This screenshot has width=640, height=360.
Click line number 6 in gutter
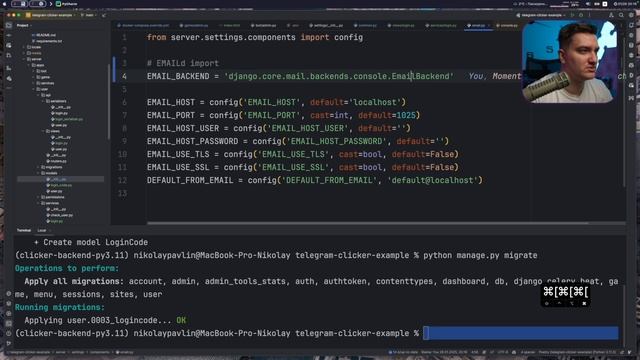point(124,102)
